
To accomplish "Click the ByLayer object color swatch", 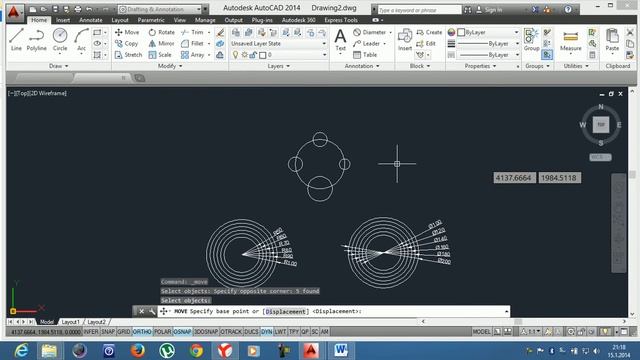I will point(461,32).
